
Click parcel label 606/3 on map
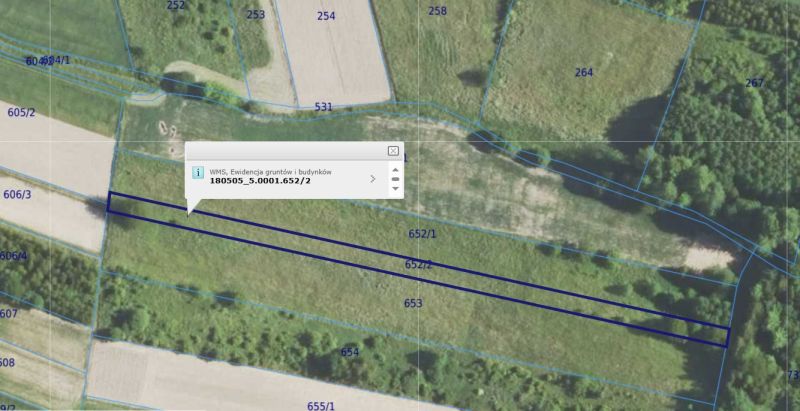tap(17, 194)
